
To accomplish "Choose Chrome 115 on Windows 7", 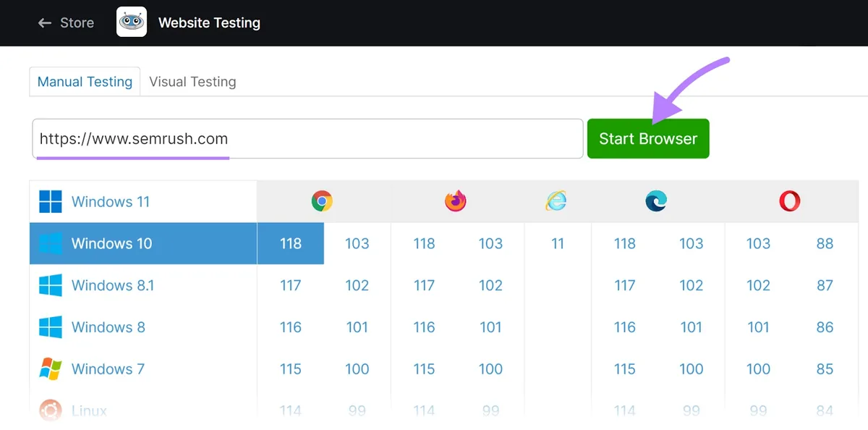I will point(291,369).
